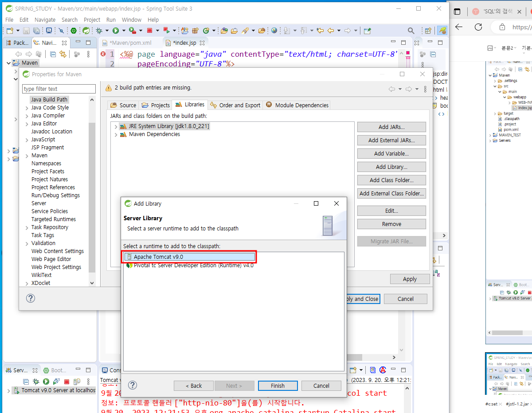Select Targeted Runtimes in properties tree
Image resolution: width=532 pixels, height=413 pixels.
click(54, 219)
